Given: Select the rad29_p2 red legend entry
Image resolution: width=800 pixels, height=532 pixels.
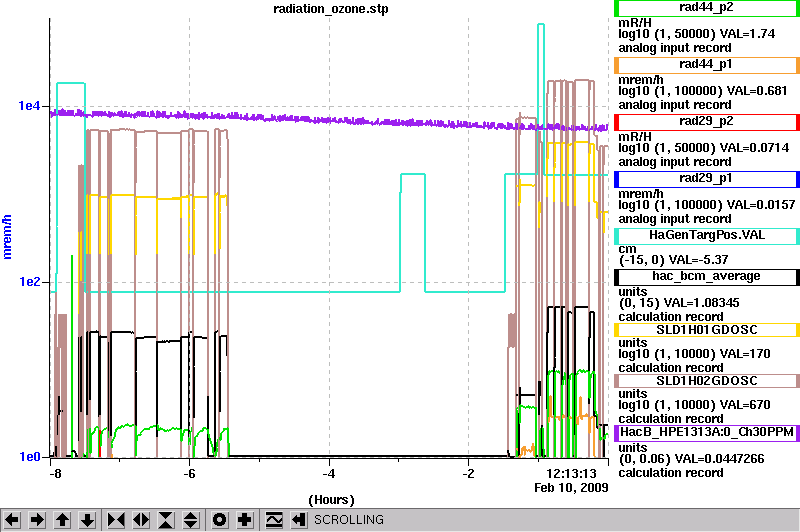Looking at the screenshot, I should pyautogui.click(x=707, y=122).
